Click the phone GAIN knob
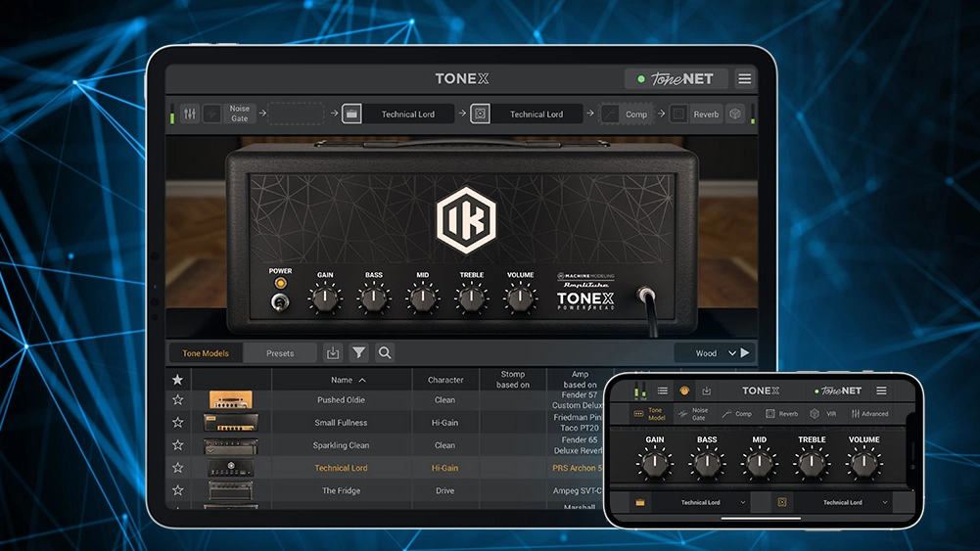This screenshot has height=551, width=980. click(654, 464)
